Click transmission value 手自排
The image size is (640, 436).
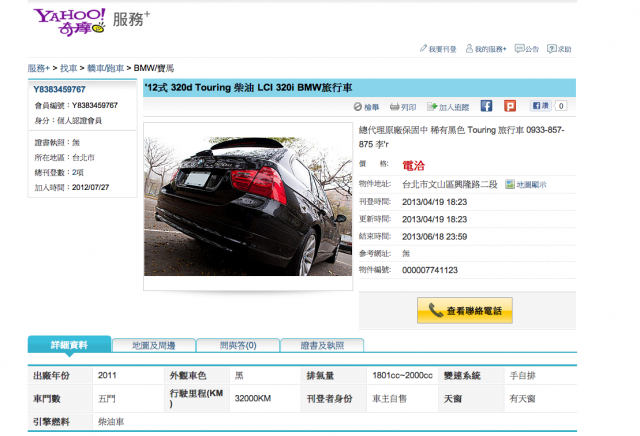pyautogui.click(x=522, y=375)
